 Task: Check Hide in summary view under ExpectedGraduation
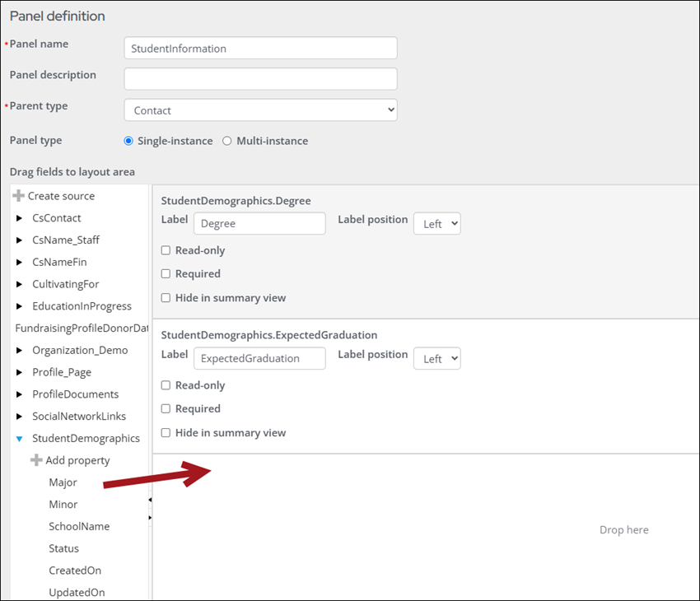point(166,432)
